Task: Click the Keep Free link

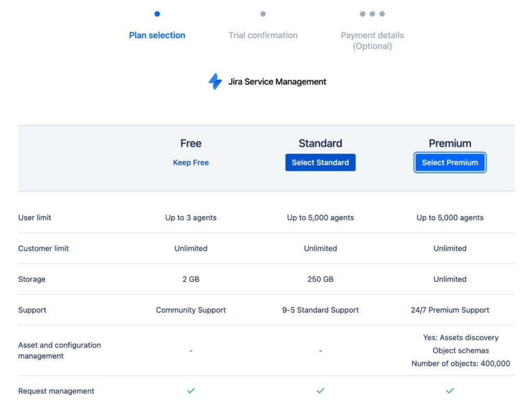Action: coord(191,162)
